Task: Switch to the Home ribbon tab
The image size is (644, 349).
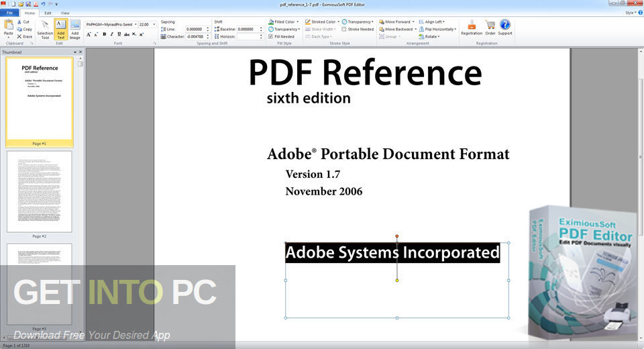Action: pyautogui.click(x=30, y=13)
